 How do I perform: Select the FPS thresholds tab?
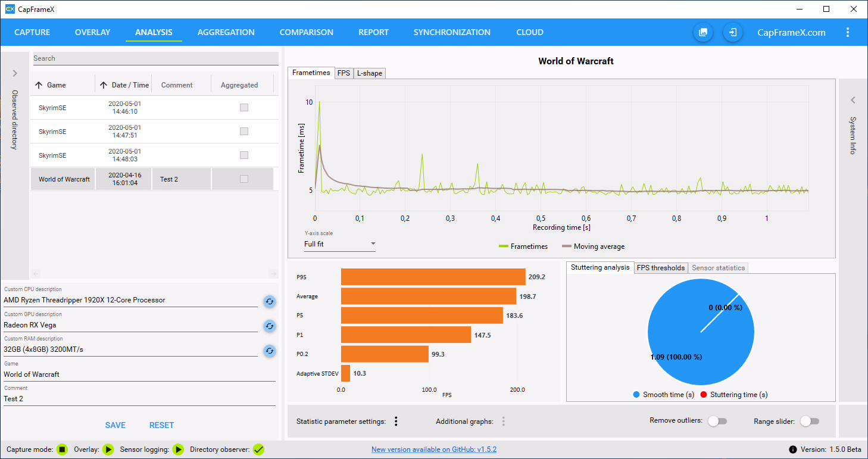pyautogui.click(x=660, y=268)
